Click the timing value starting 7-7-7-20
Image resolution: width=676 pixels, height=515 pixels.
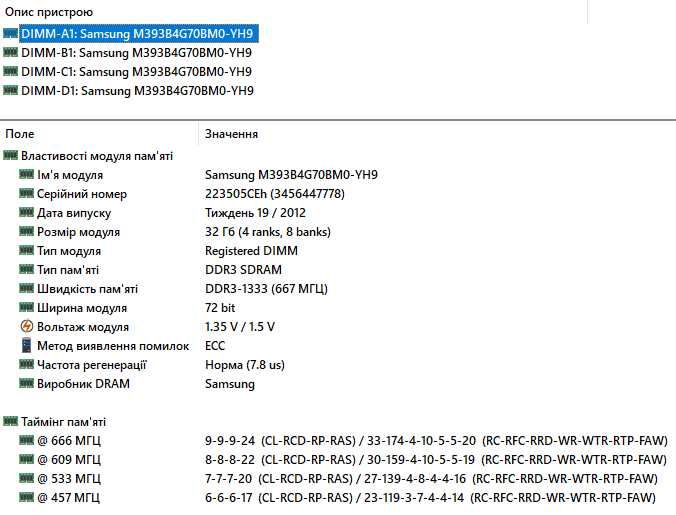pos(431,479)
